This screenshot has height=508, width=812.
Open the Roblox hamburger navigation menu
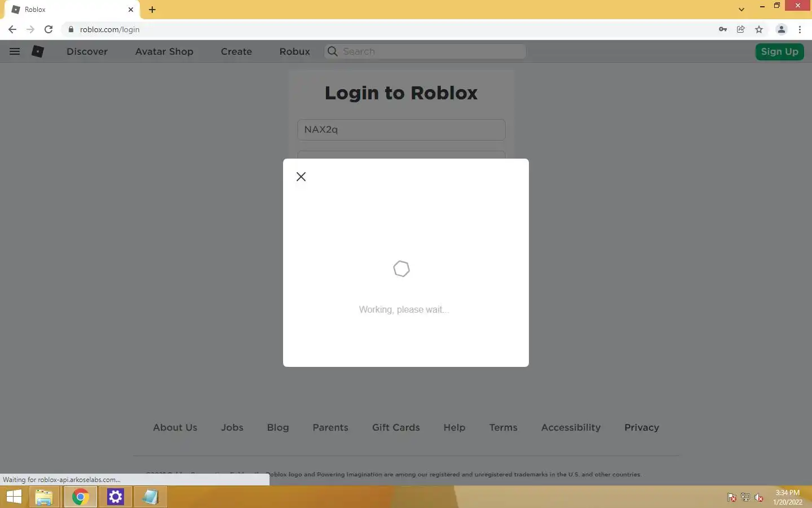tap(15, 51)
